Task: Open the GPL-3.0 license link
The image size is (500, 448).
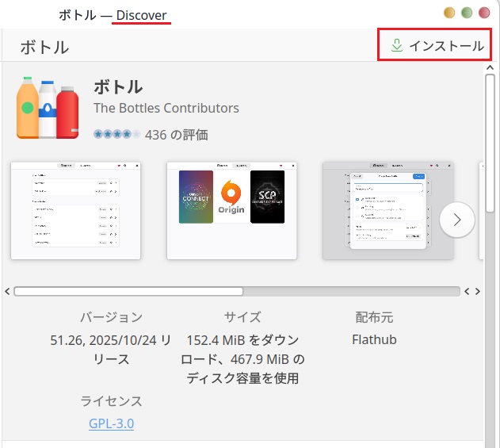Action: 112,423
